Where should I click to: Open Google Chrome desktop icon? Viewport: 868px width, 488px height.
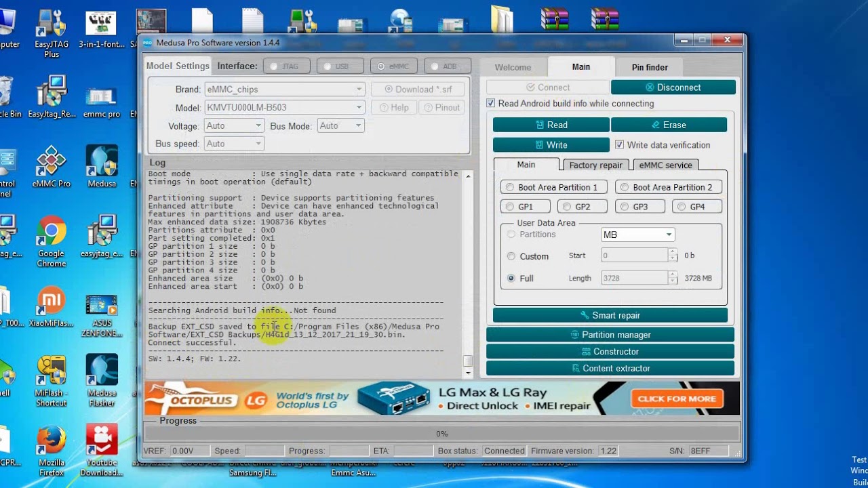[52, 241]
